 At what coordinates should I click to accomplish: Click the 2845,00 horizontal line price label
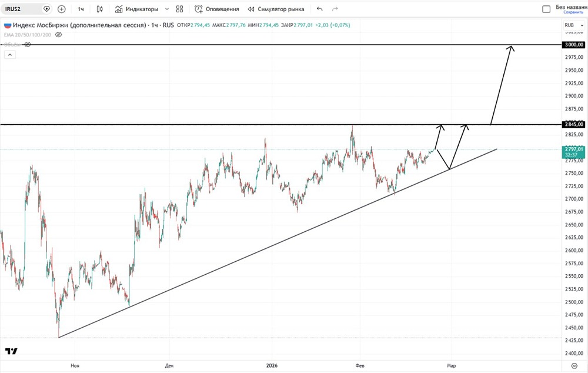[x=574, y=124]
